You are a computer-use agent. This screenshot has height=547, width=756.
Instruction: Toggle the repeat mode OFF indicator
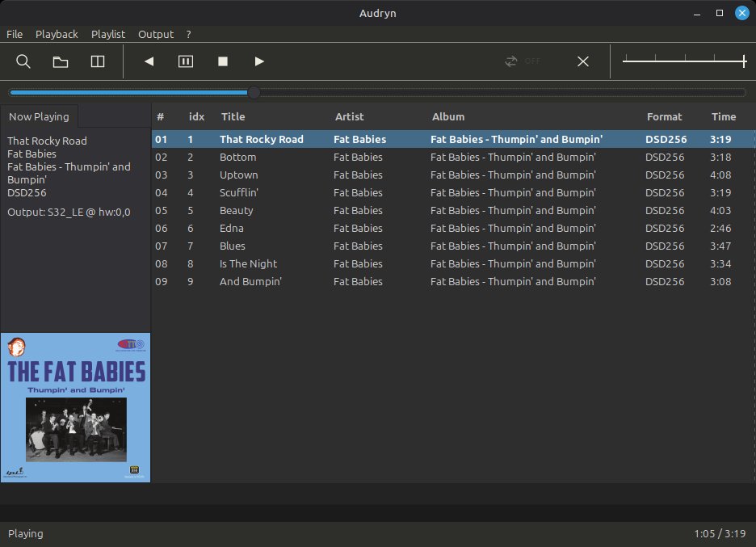pos(523,61)
